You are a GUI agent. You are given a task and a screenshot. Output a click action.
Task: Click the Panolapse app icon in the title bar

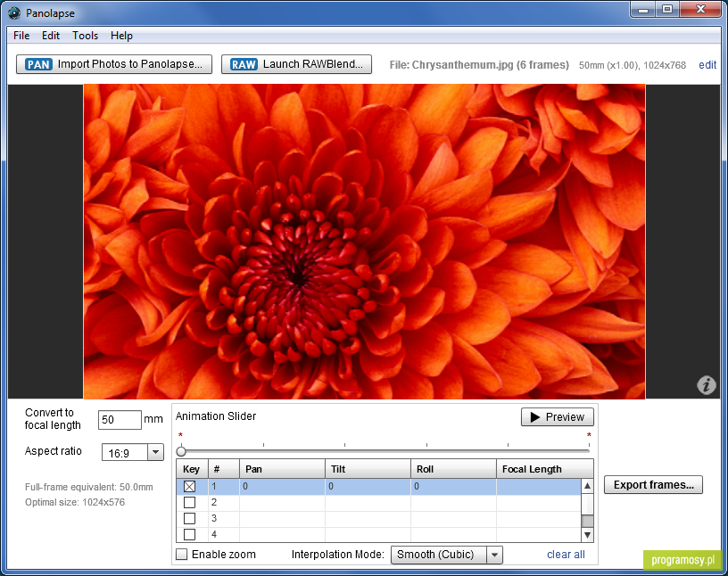[14, 13]
